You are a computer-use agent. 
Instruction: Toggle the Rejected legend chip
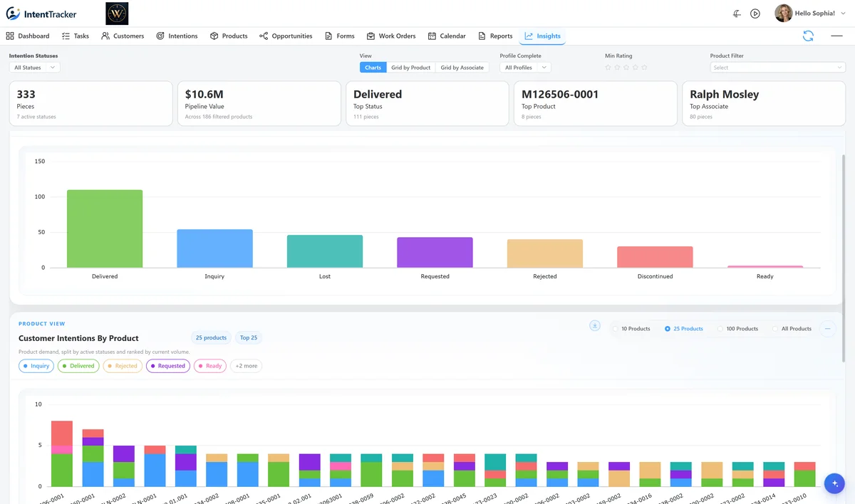[123, 366]
